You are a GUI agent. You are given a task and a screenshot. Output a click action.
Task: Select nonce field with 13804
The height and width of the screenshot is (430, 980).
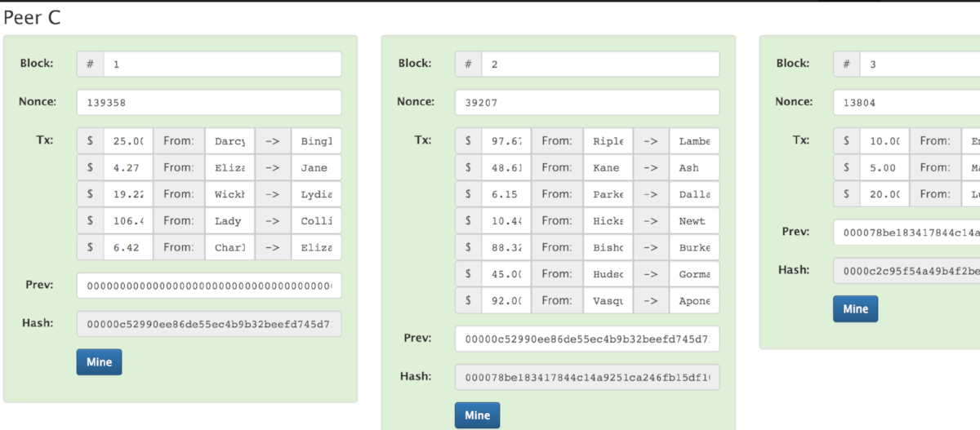(x=906, y=103)
